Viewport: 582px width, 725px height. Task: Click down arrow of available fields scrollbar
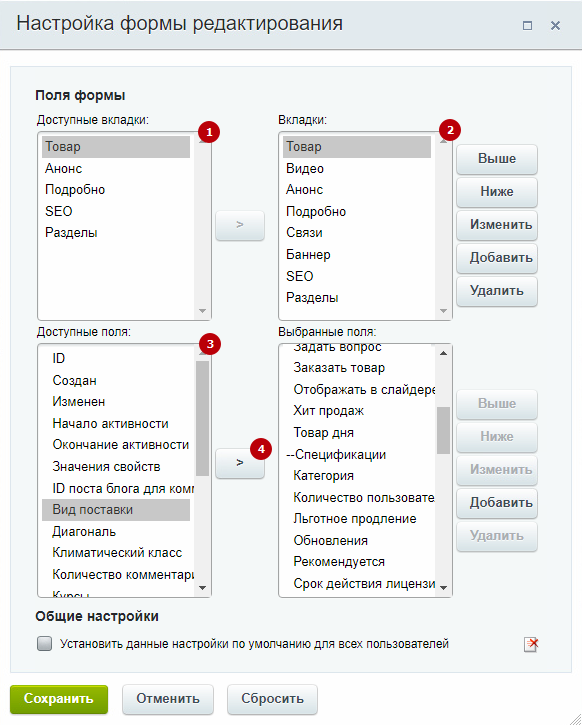pyautogui.click(x=202, y=588)
